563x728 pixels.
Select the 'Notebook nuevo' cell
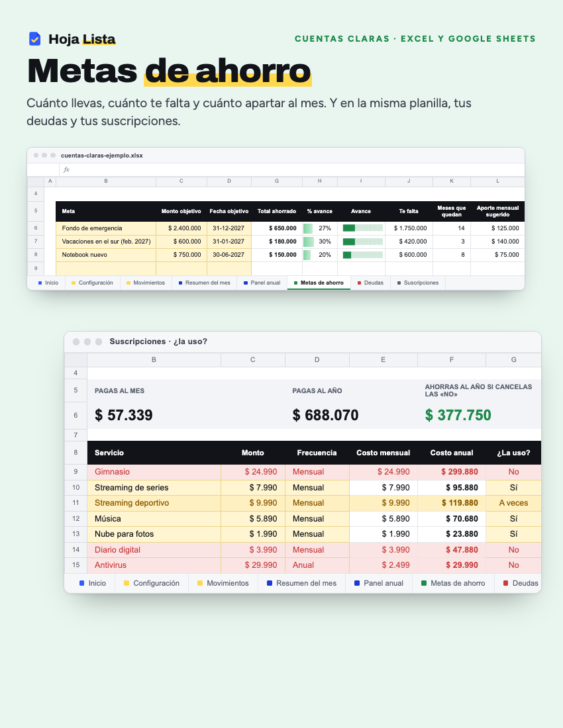point(106,254)
